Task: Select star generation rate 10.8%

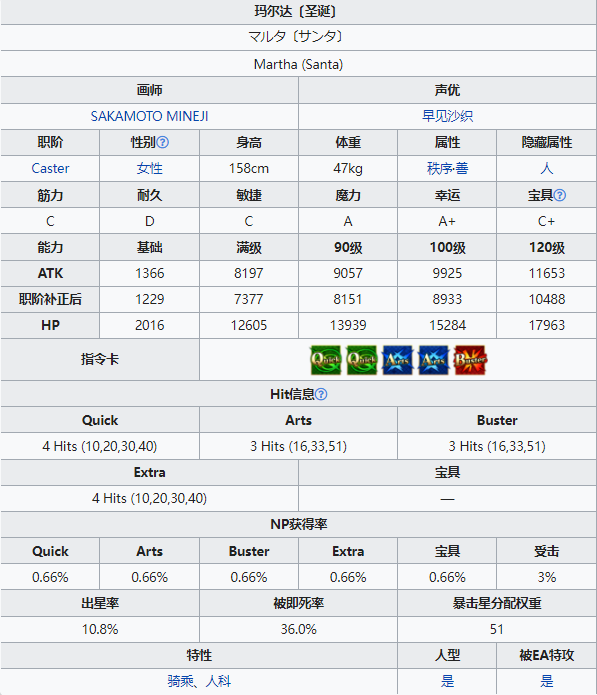Action: (x=100, y=629)
